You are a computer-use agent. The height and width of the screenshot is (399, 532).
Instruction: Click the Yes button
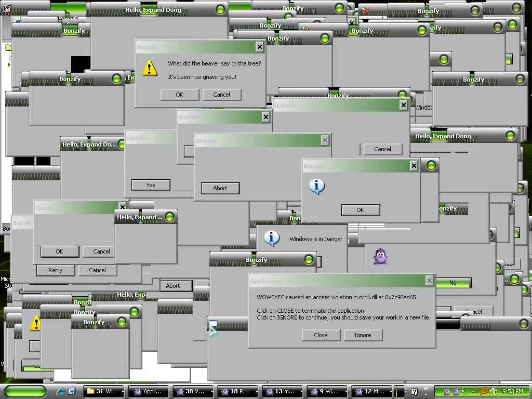[x=151, y=185]
